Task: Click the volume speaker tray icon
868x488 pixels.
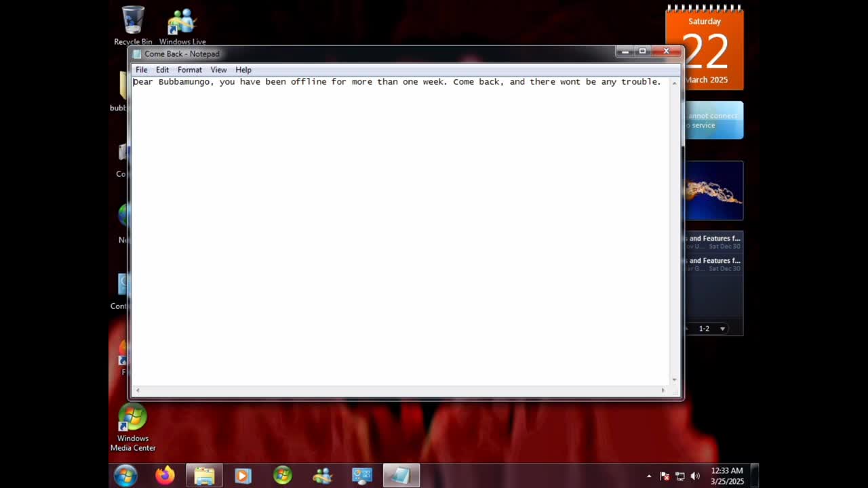Action: point(695,476)
